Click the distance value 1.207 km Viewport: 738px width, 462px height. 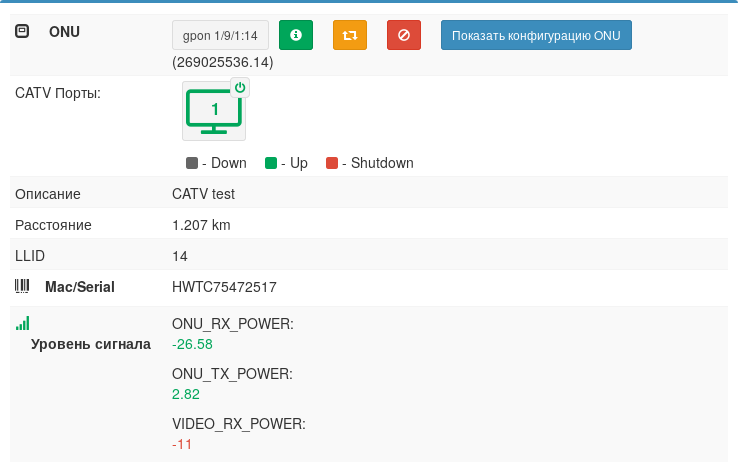tap(201, 225)
